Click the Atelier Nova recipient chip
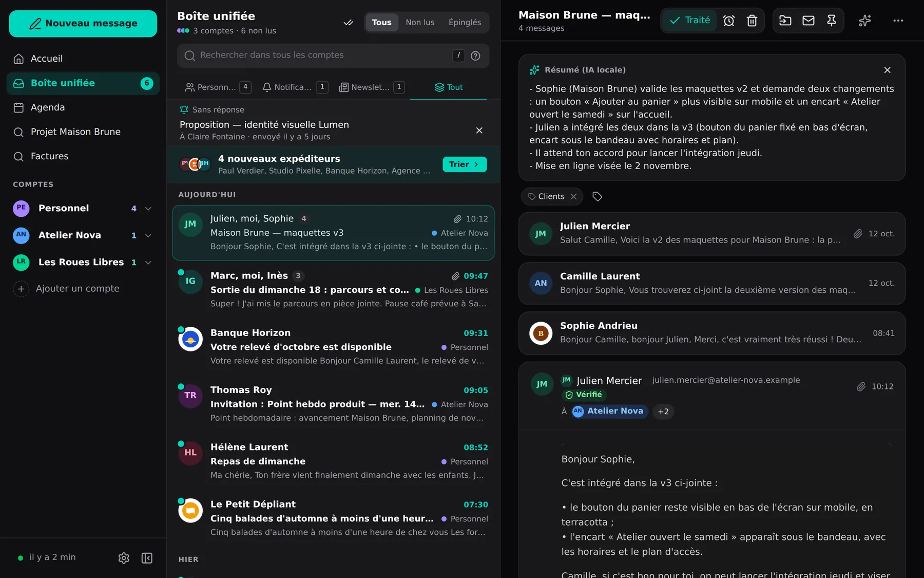Image resolution: width=924 pixels, height=578 pixels. point(609,412)
